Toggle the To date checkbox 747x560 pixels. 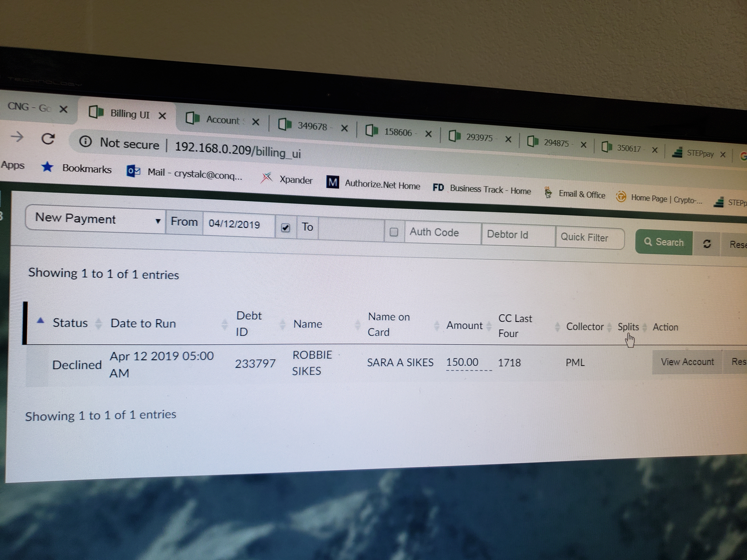coord(394,232)
